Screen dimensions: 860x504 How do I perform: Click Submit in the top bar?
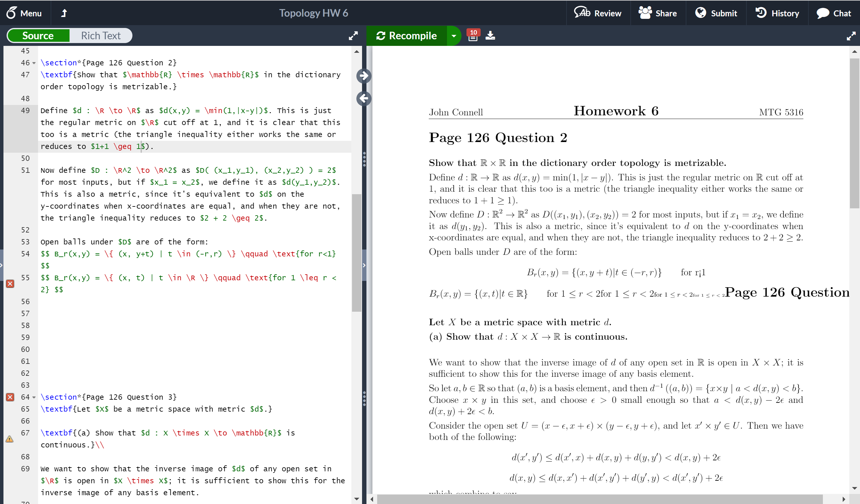pyautogui.click(x=716, y=13)
